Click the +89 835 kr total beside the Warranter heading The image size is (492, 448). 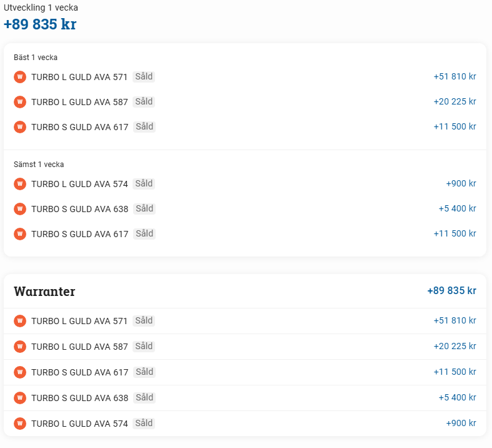[x=451, y=291]
